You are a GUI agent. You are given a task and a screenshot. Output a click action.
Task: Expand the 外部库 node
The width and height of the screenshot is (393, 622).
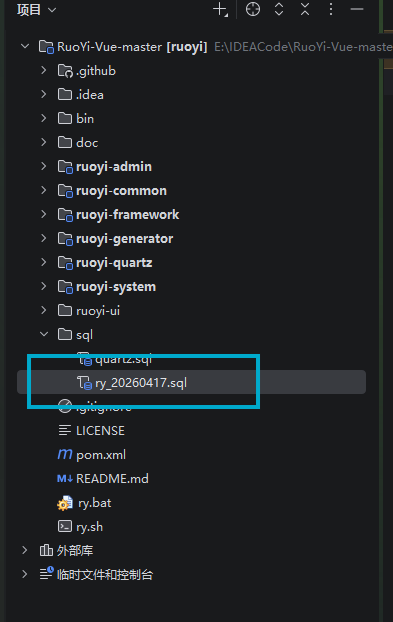(x=25, y=550)
